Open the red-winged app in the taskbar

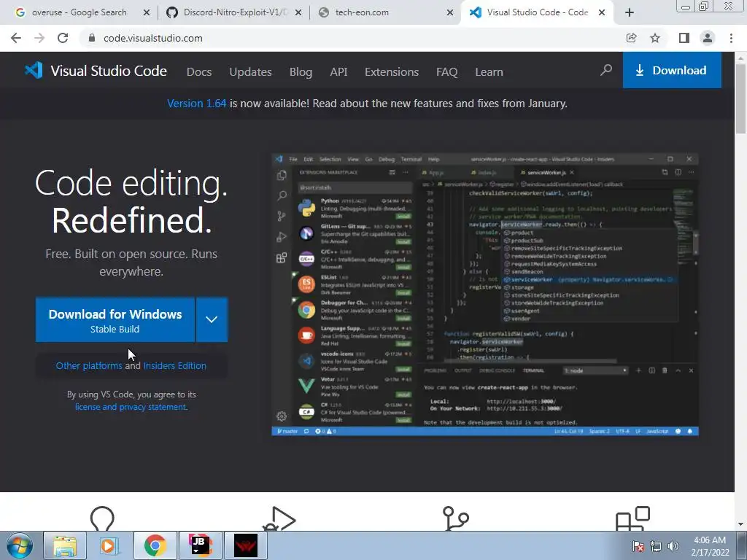246,545
